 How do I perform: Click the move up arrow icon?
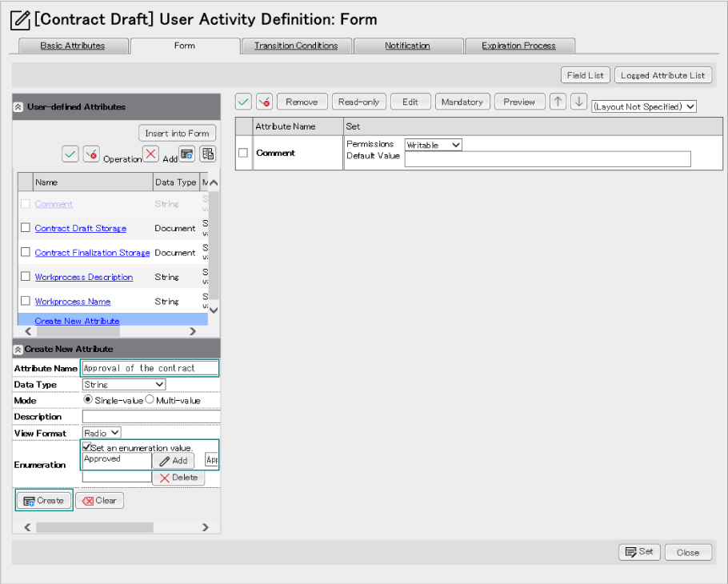pos(558,102)
